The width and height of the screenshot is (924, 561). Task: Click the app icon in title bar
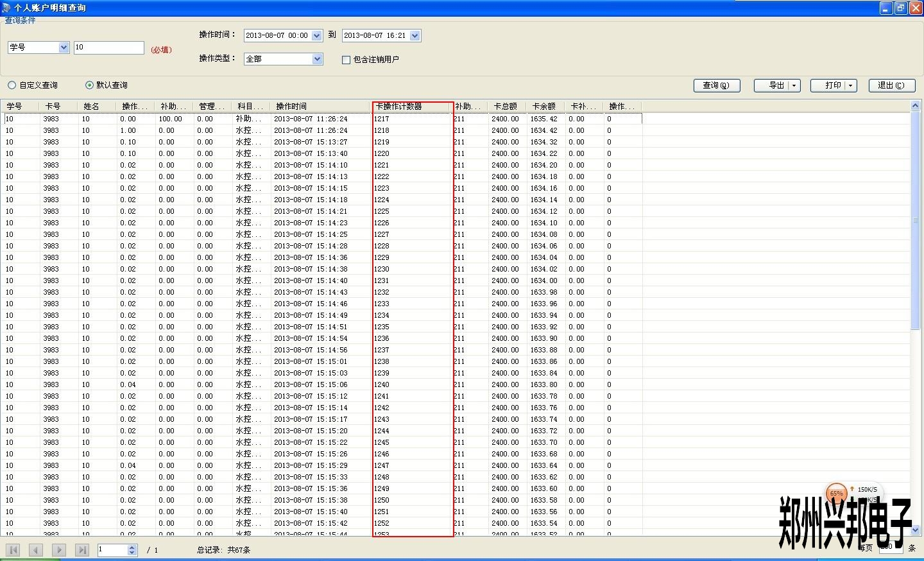pos(6,8)
